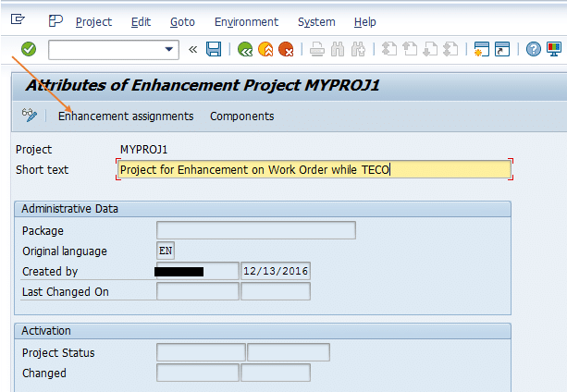Click the yellow Exit icon
The width and height of the screenshot is (567, 392).
[265, 49]
